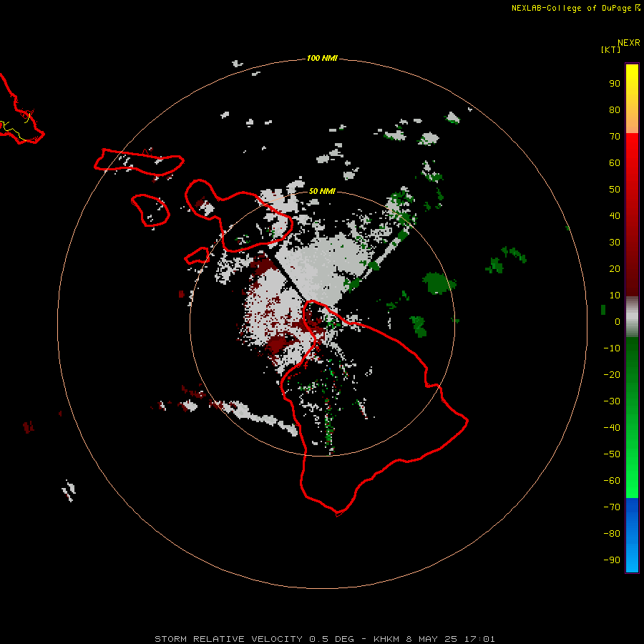Click the NEXR label above the color scale

[629, 43]
